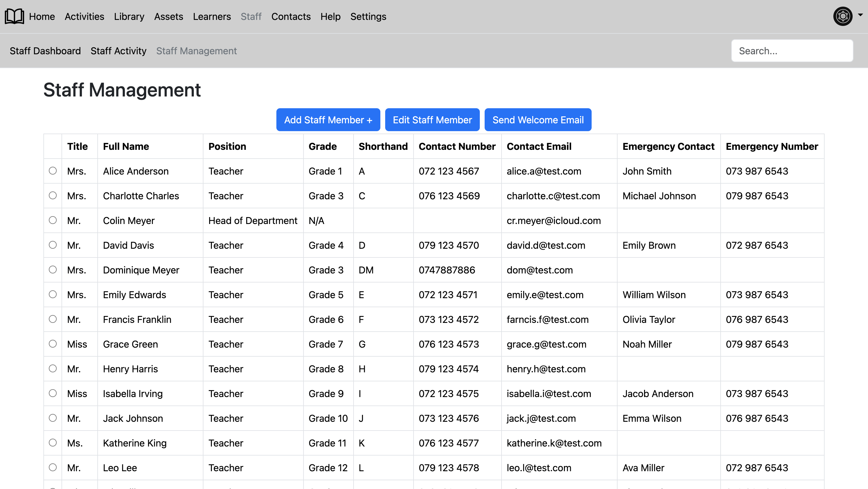Open the Settings menu
Viewport: 868px width, 489px height.
(x=368, y=17)
